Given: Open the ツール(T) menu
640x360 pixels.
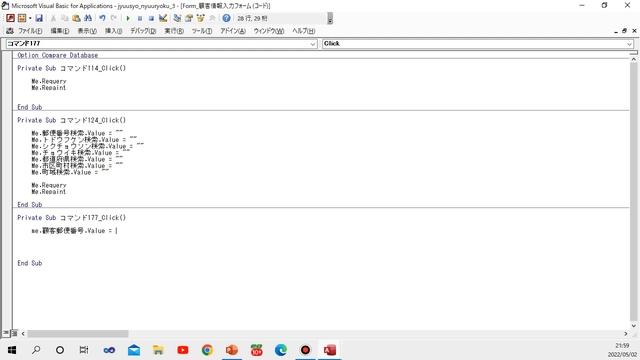Looking at the screenshot, I should coord(202,31).
